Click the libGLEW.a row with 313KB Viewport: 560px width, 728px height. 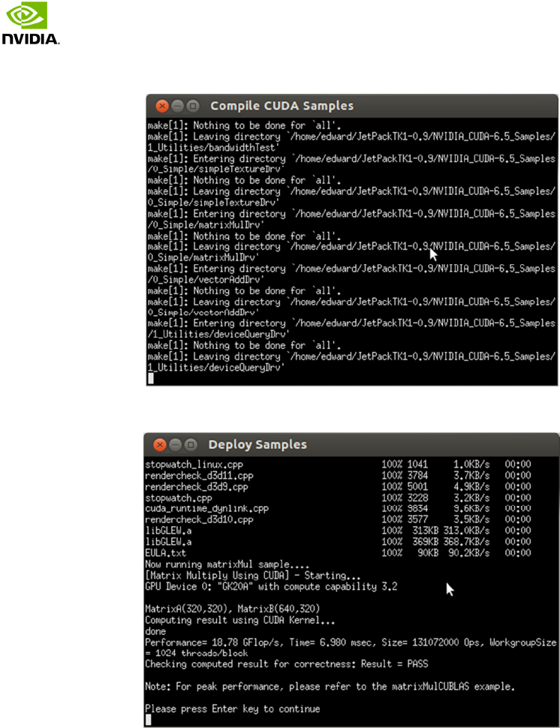[x=338, y=531]
